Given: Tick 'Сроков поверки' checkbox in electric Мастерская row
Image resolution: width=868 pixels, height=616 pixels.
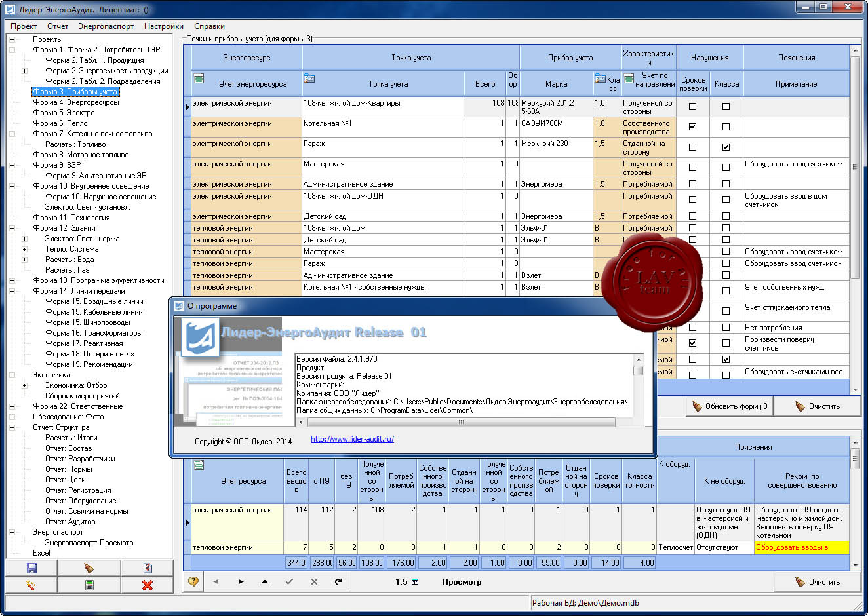Looking at the screenshot, I should (x=692, y=168).
